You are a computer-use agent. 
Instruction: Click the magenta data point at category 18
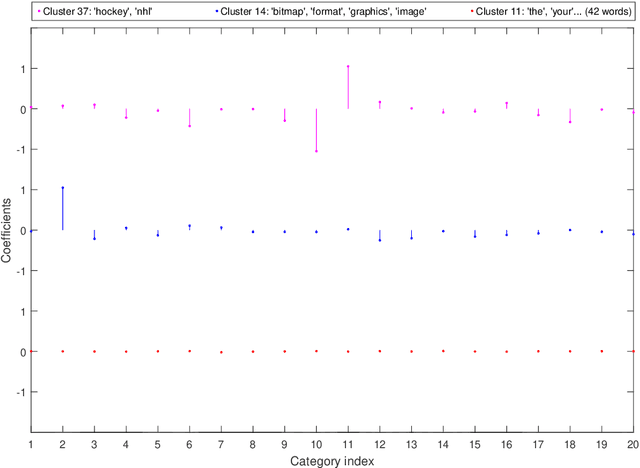570,122
